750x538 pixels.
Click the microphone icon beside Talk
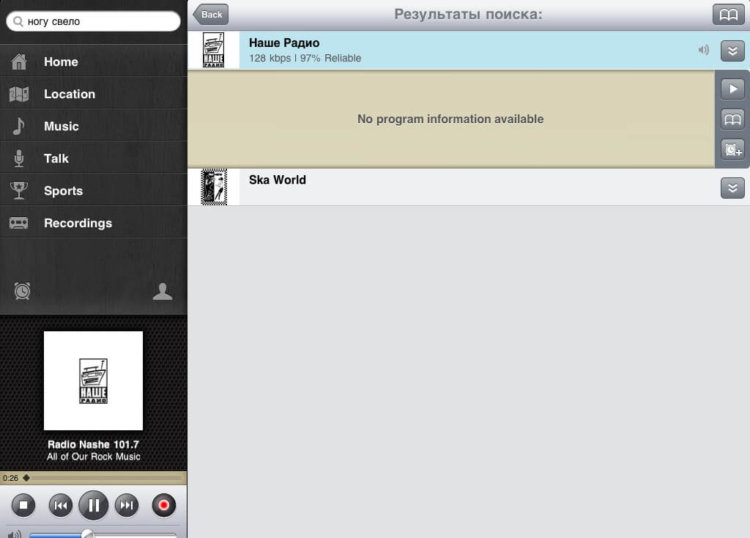point(19,158)
